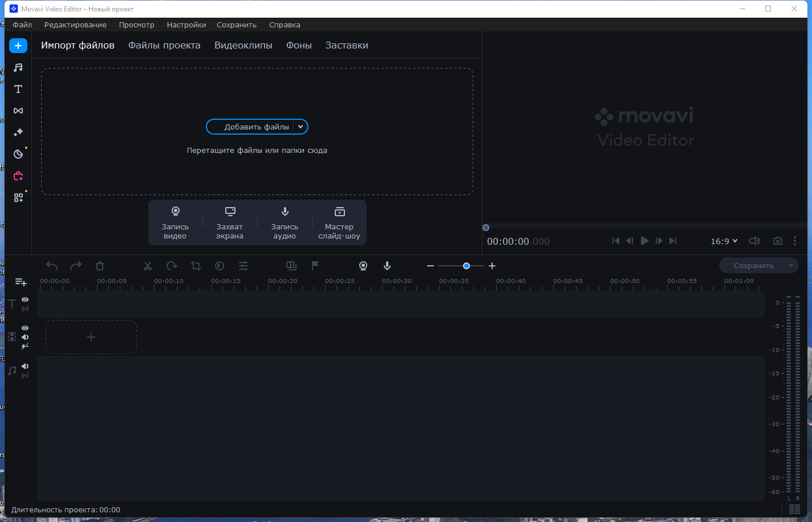Select the Crop tool on timeline toolbar
This screenshot has height=522, width=812.
tap(196, 266)
